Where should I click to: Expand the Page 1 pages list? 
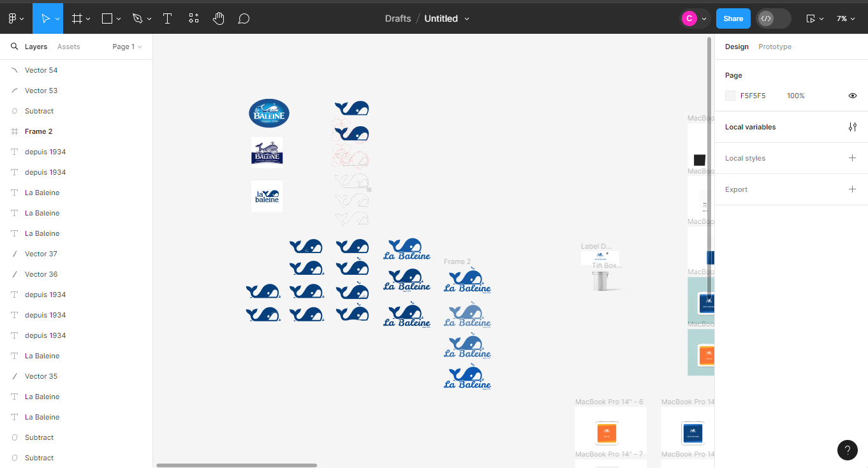(127, 47)
